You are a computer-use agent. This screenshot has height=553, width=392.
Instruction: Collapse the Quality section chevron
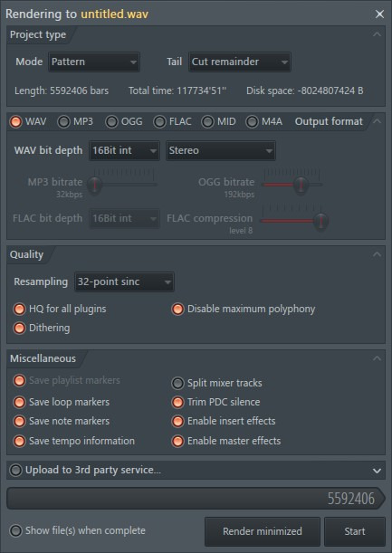[377, 254]
